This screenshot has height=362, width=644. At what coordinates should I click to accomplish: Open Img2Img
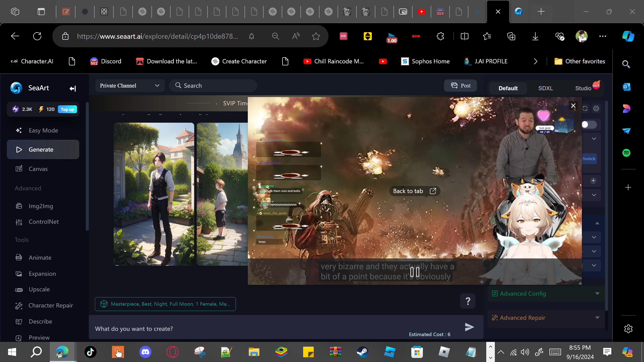[43, 206]
